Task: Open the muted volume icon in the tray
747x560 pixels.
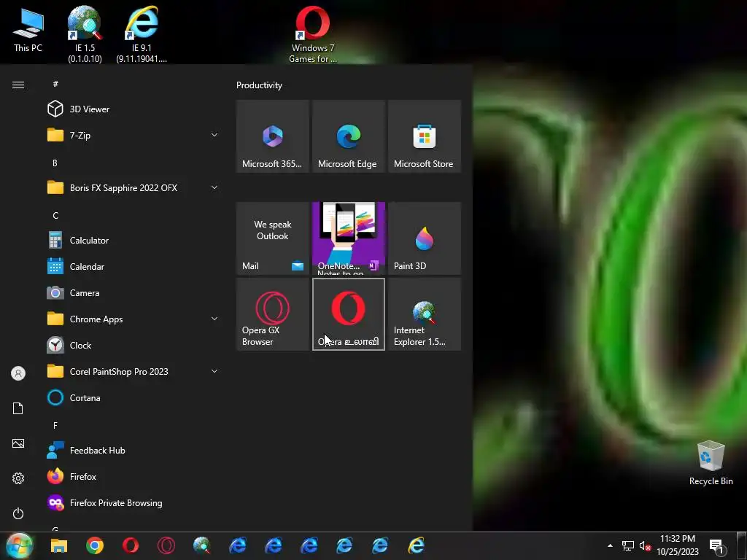Action: point(645,545)
